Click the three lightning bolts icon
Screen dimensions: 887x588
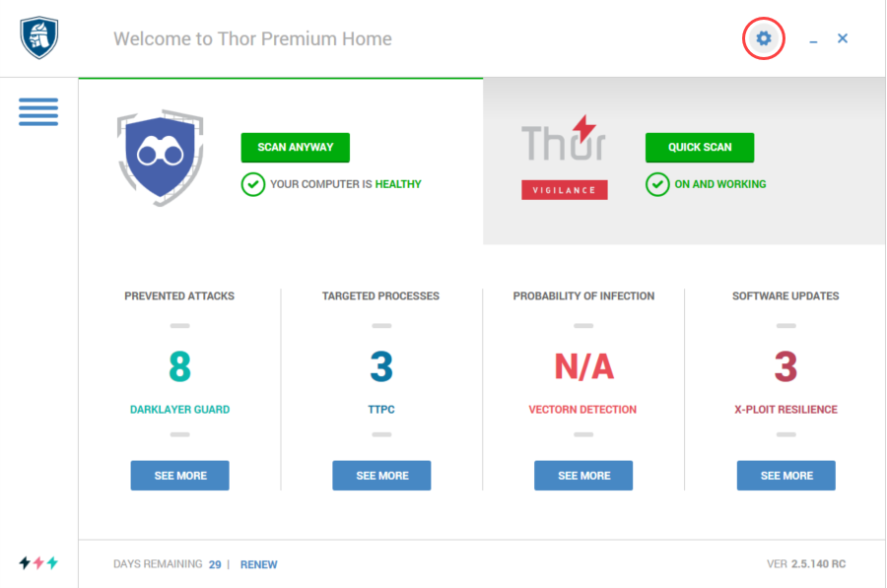38,562
